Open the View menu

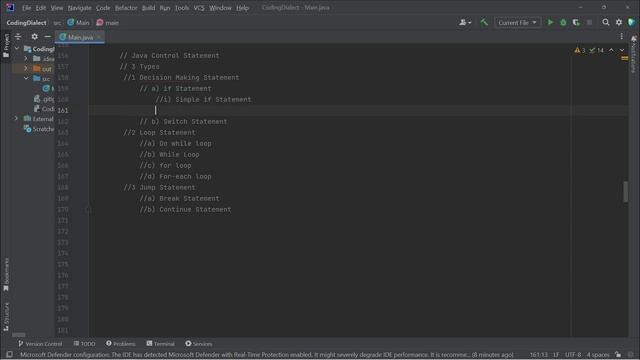[57, 8]
